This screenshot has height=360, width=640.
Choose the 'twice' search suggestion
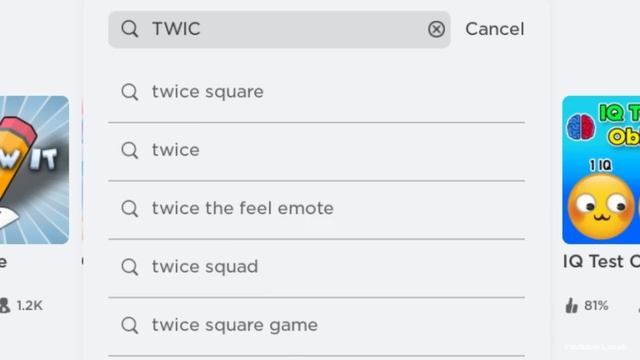(316, 151)
